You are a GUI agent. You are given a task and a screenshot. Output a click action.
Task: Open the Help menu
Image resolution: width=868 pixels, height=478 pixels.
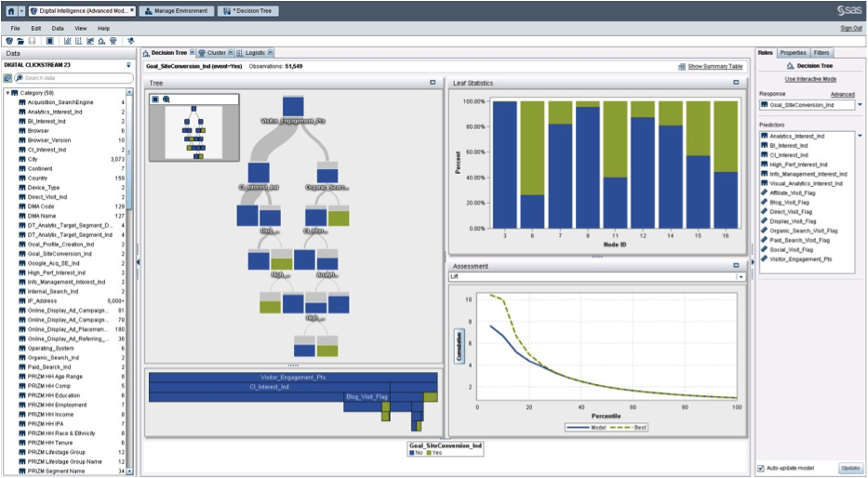click(103, 28)
